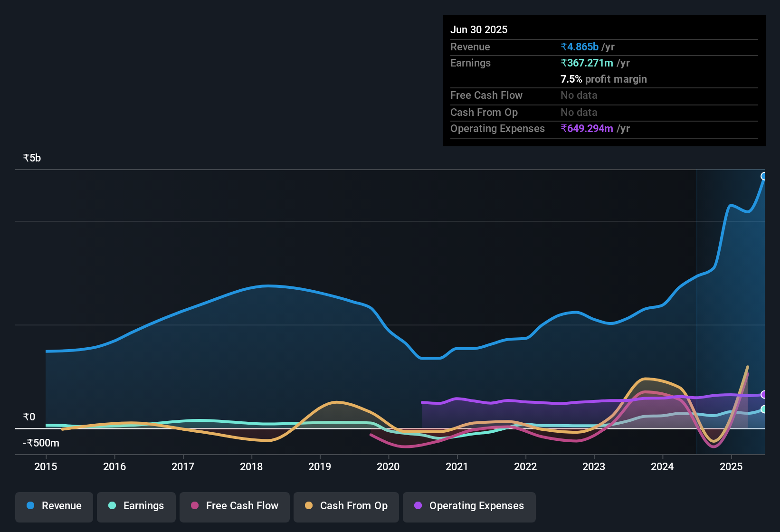Click the yellow Cash From Op legend dot

click(x=309, y=506)
